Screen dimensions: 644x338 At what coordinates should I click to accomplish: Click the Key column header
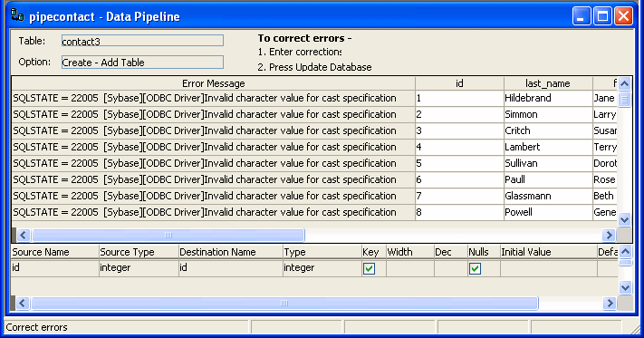[374, 252]
